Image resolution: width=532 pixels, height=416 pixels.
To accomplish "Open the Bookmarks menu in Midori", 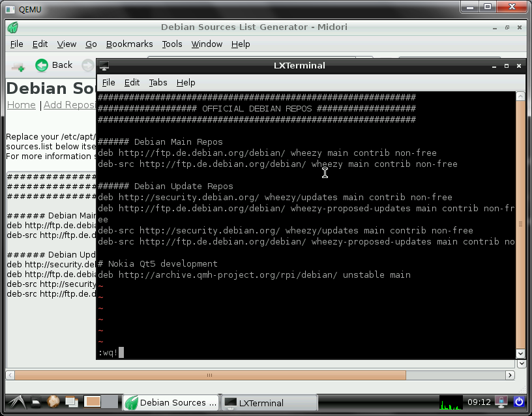I will [x=129, y=44].
